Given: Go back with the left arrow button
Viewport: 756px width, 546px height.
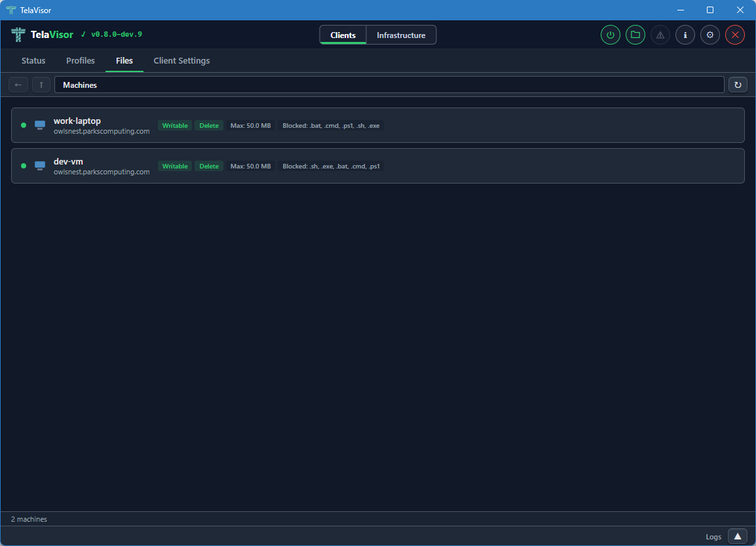Looking at the screenshot, I should point(18,85).
